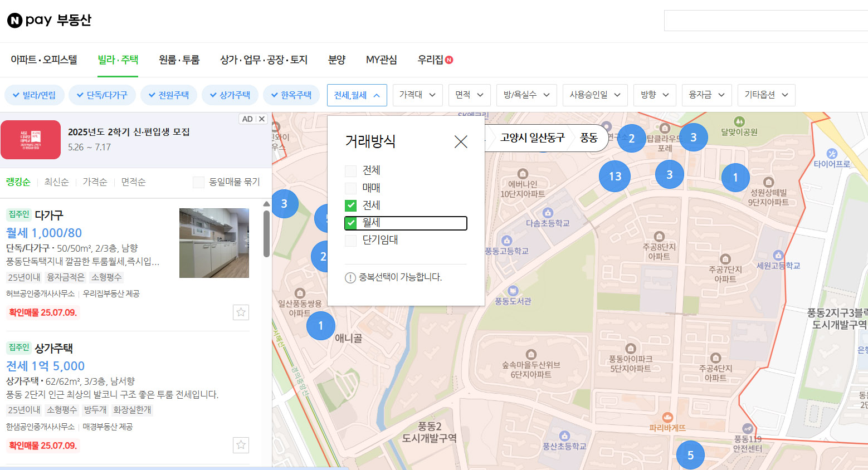
Task: Open the 다가구 listing kitchen photo thumbnail
Action: 214,243
